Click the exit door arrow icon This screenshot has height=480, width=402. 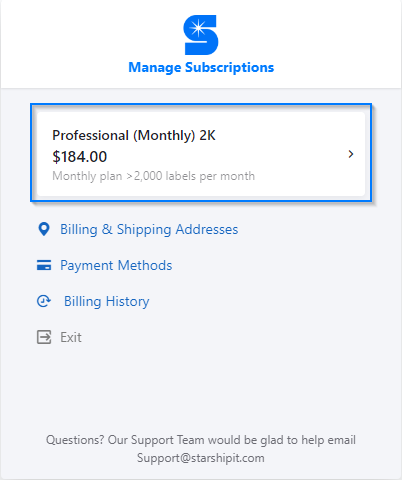coord(44,337)
